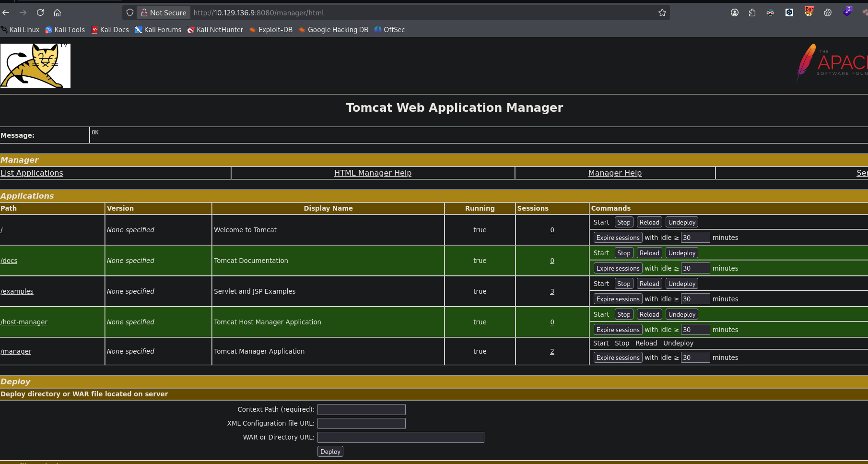868x464 pixels.
Task: Click the address bar URL
Action: pos(258,13)
